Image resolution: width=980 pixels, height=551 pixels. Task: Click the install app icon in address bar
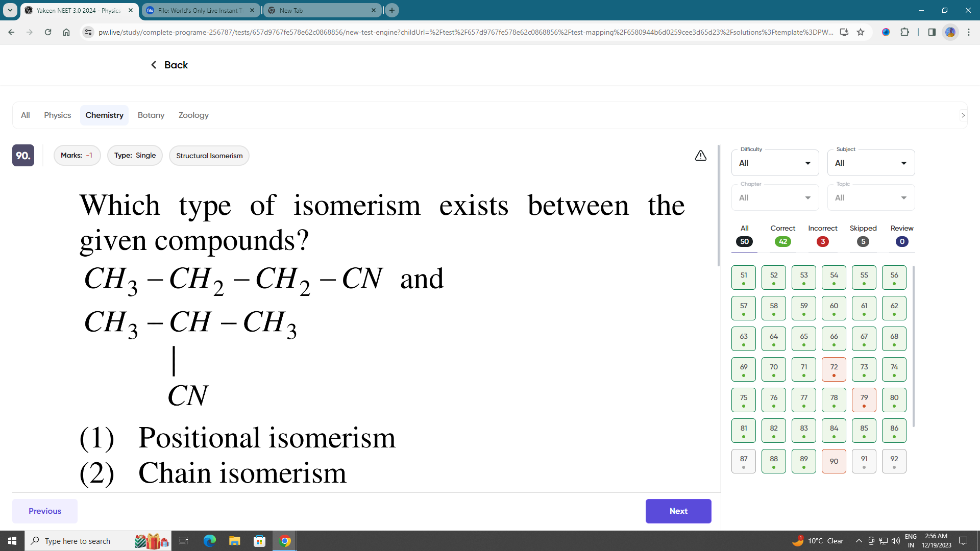[x=844, y=32]
